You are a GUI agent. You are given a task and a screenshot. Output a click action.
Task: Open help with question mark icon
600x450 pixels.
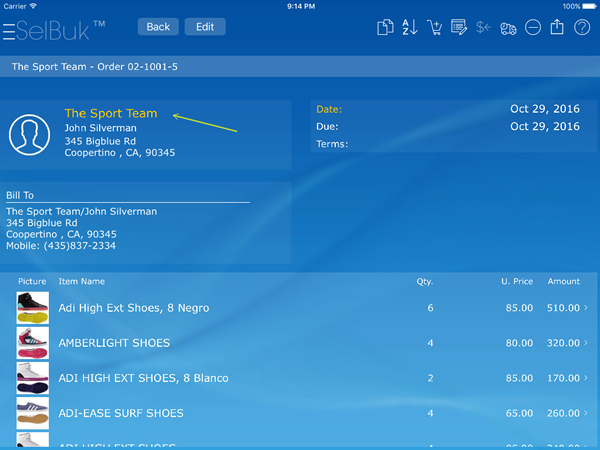point(583,28)
